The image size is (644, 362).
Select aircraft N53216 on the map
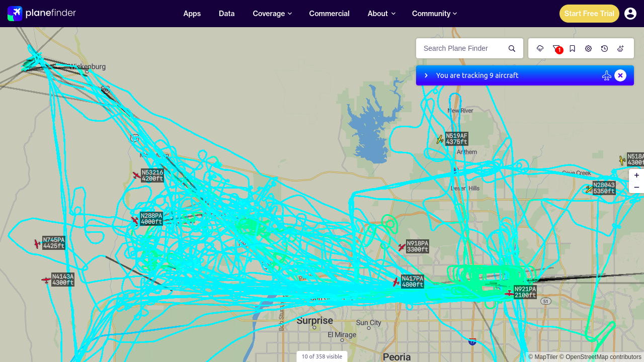[136, 175]
